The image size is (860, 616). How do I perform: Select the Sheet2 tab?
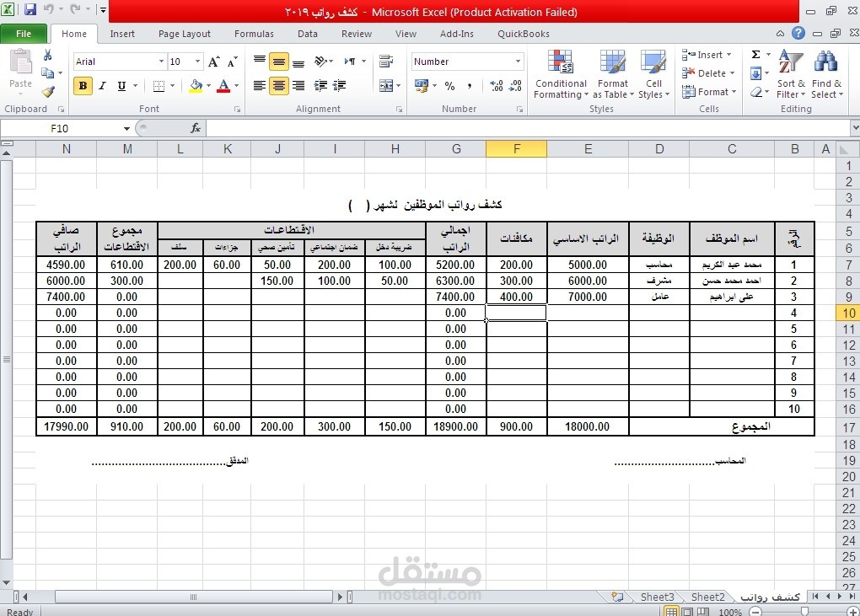pyautogui.click(x=707, y=597)
